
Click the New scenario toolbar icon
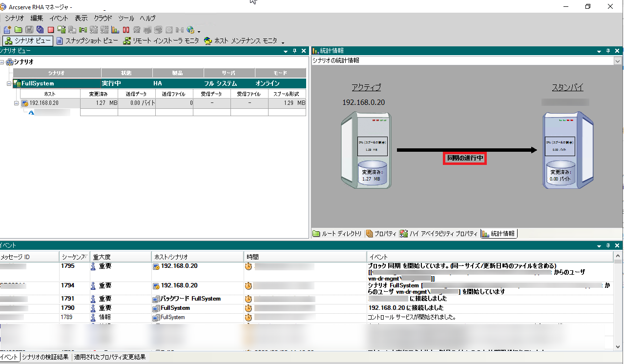(x=7, y=30)
